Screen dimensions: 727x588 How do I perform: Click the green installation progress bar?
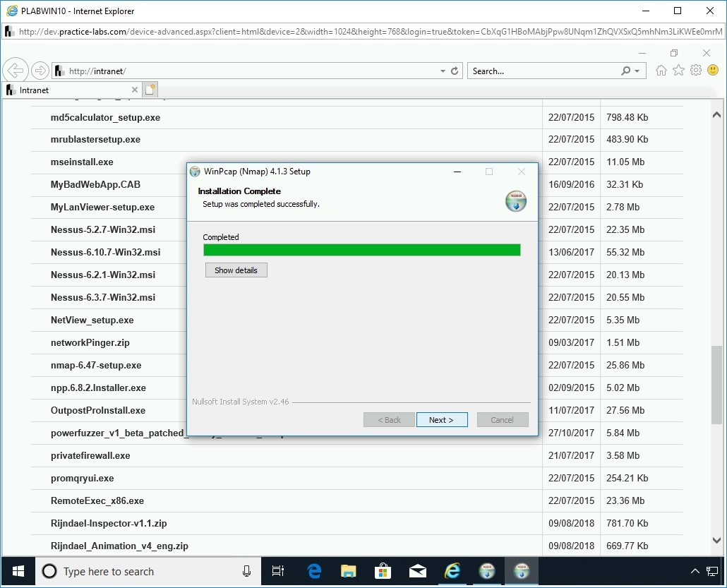361,250
